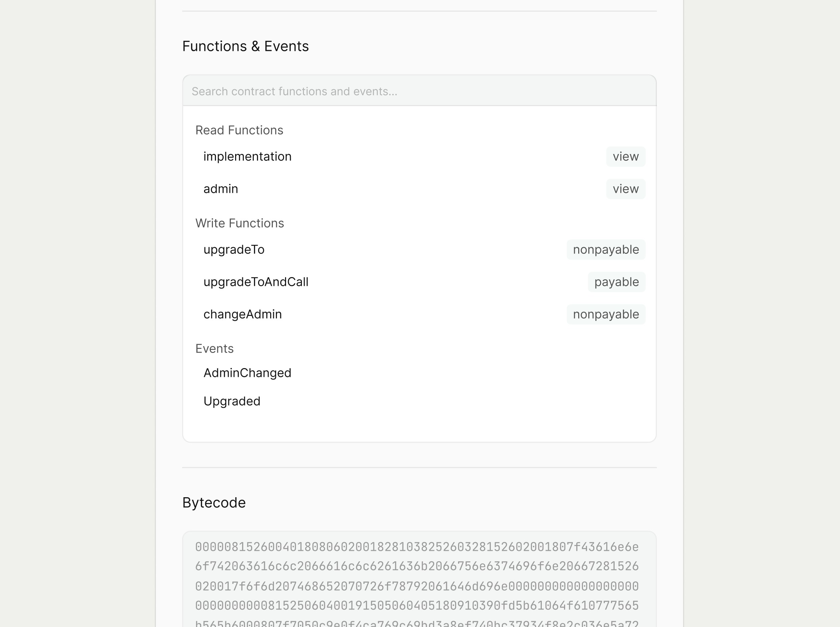Expand the Read Functions section
This screenshot has width=840, height=627.
tap(239, 130)
